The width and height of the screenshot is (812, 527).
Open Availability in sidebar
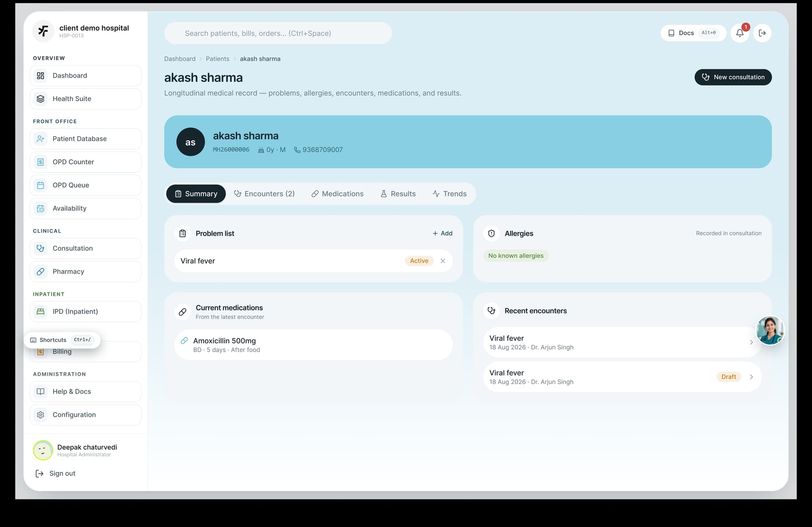coord(86,208)
